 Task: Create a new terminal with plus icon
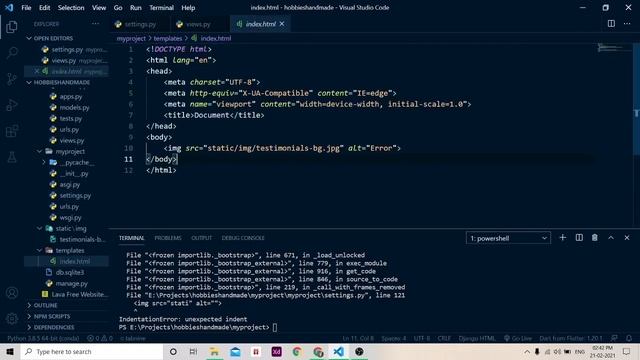pos(562,238)
